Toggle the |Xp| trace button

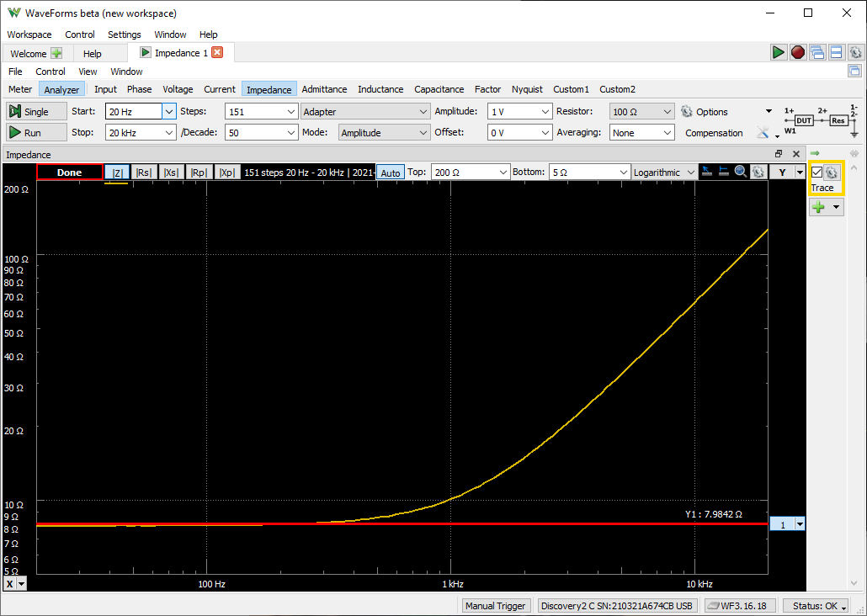(226, 173)
